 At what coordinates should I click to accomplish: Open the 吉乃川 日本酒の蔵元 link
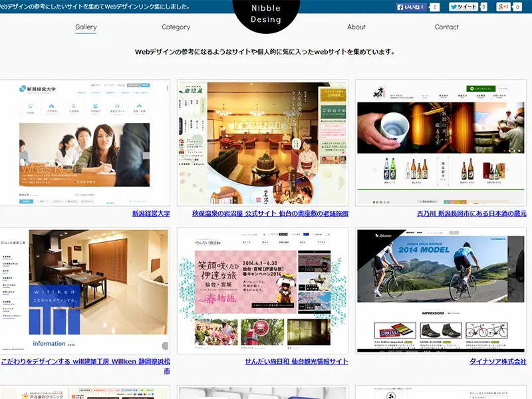coord(471,213)
